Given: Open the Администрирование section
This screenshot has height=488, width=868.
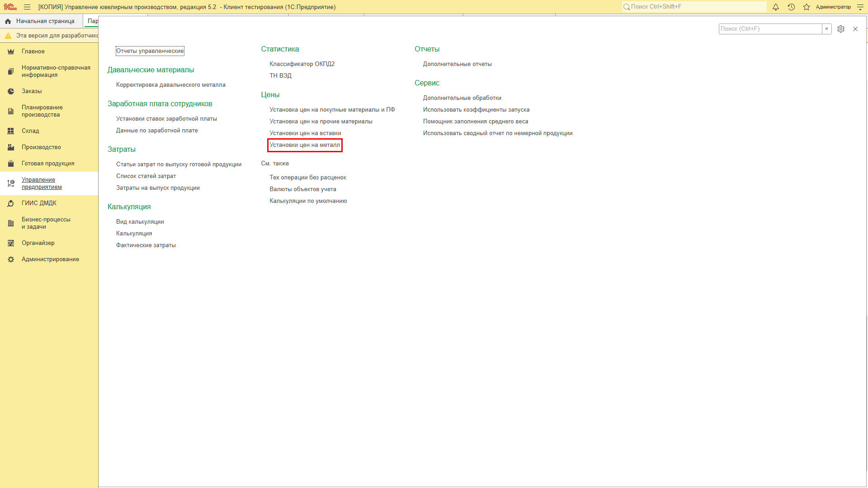Looking at the screenshot, I should coord(49,259).
